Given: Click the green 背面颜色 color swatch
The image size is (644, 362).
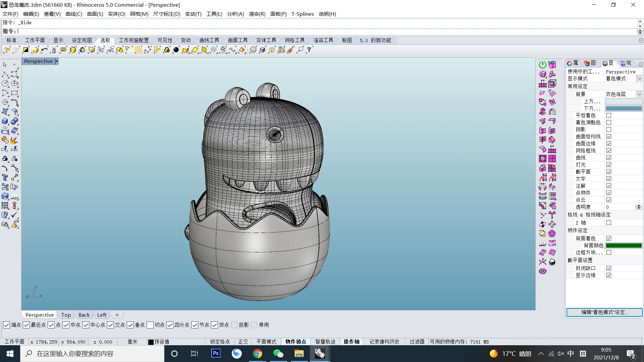Looking at the screenshot, I should (x=624, y=245).
